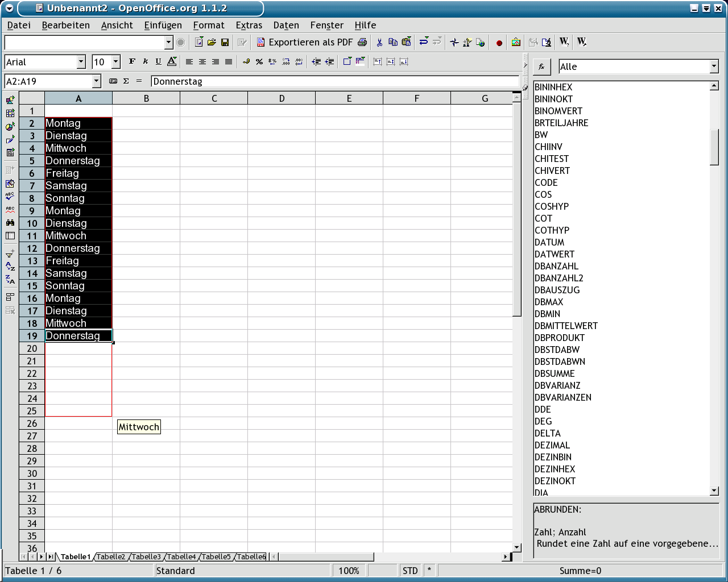
Task: Click Exportieren als PDF button
Action: pyautogui.click(x=305, y=42)
